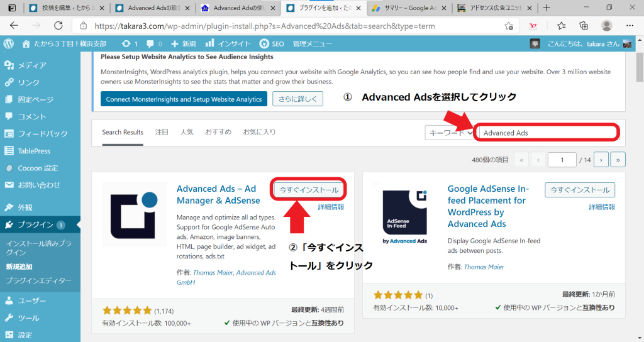Reload the page with refresh icon
The width and height of the screenshot is (644, 342).
click(58, 26)
